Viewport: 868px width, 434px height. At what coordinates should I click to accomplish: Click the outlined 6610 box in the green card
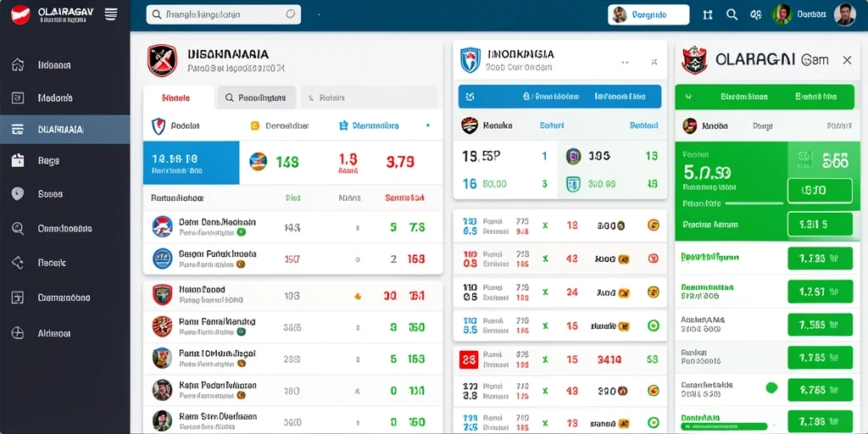tap(820, 191)
